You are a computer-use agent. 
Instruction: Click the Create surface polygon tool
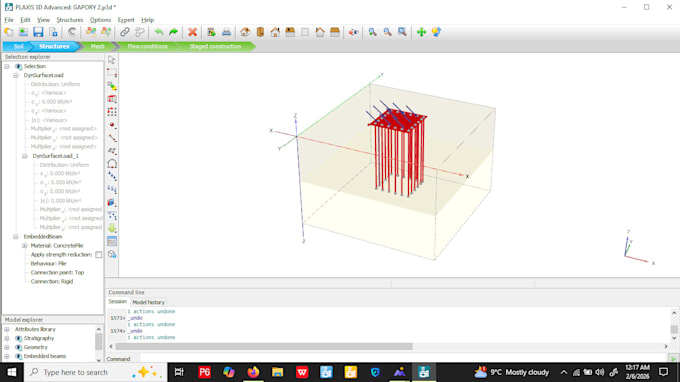click(x=112, y=151)
